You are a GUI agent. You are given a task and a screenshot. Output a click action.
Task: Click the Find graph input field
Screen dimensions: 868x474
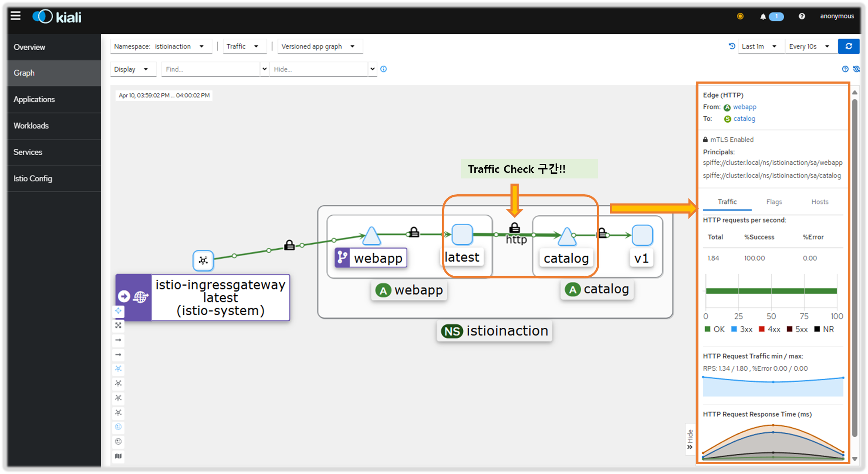pyautogui.click(x=210, y=69)
